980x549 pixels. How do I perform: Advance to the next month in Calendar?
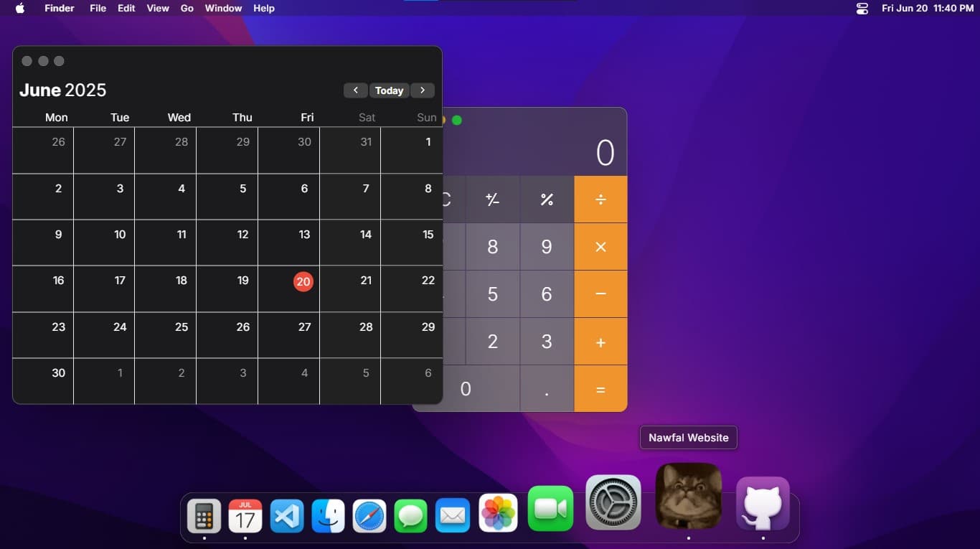tap(423, 90)
